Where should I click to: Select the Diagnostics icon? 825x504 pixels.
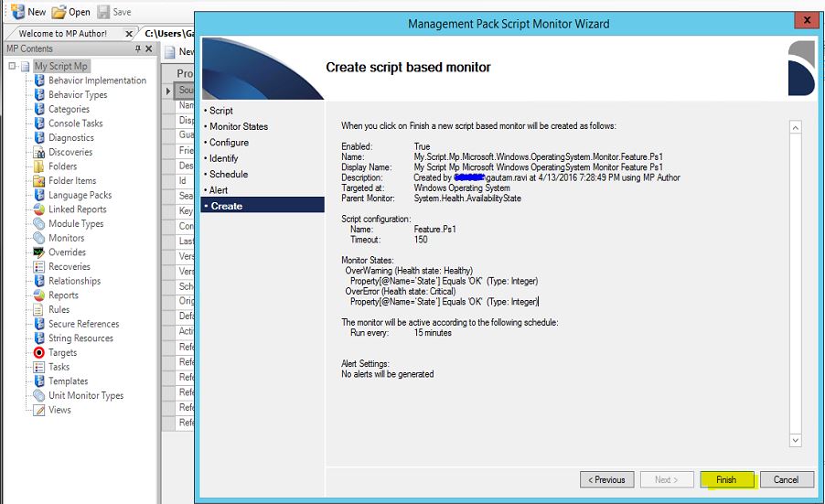click(x=39, y=137)
